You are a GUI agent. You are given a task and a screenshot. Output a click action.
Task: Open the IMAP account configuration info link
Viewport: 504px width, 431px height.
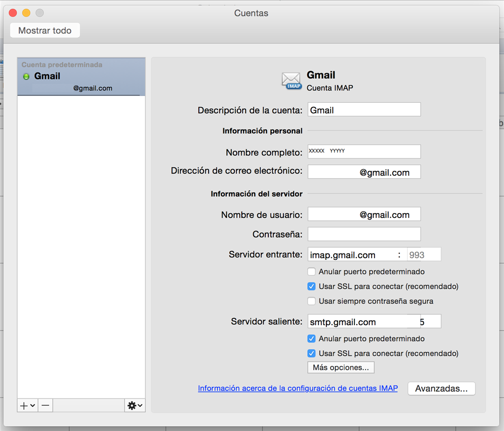[x=298, y=388]
